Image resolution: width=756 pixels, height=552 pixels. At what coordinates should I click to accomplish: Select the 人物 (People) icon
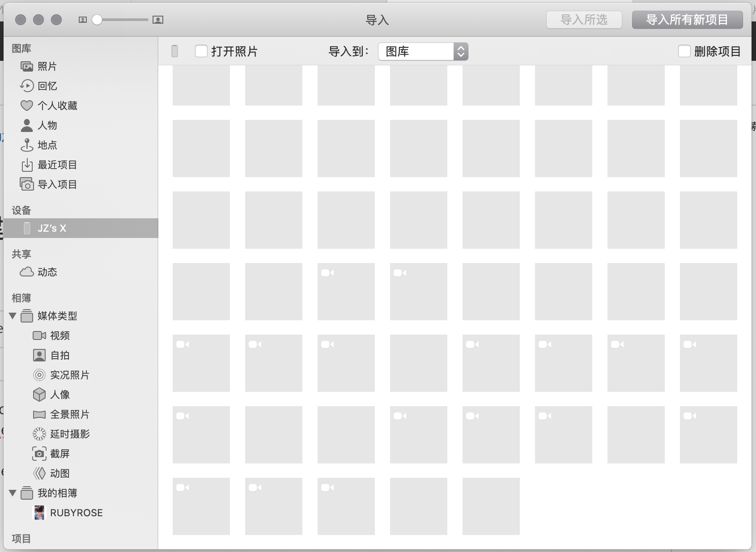27,125
